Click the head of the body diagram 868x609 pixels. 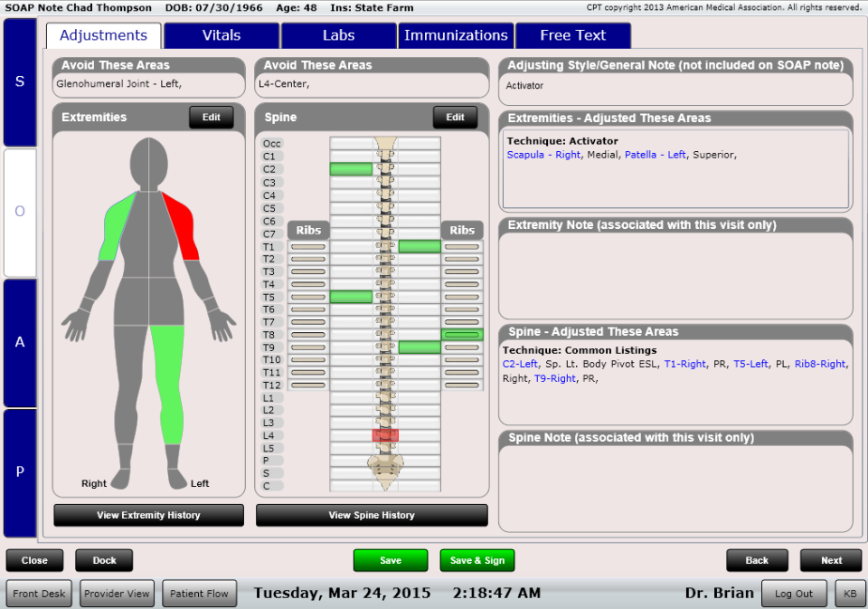point(149,163)
